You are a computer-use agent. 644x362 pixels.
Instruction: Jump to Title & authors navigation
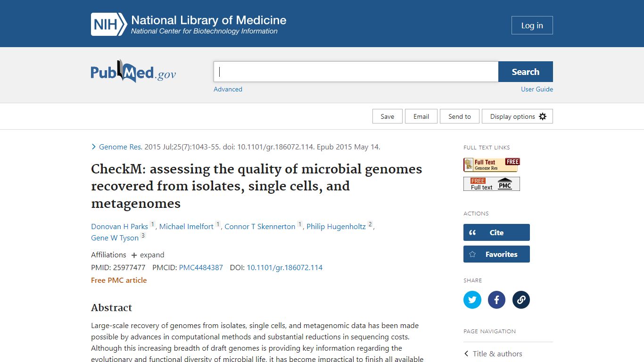tap(497, 354)
